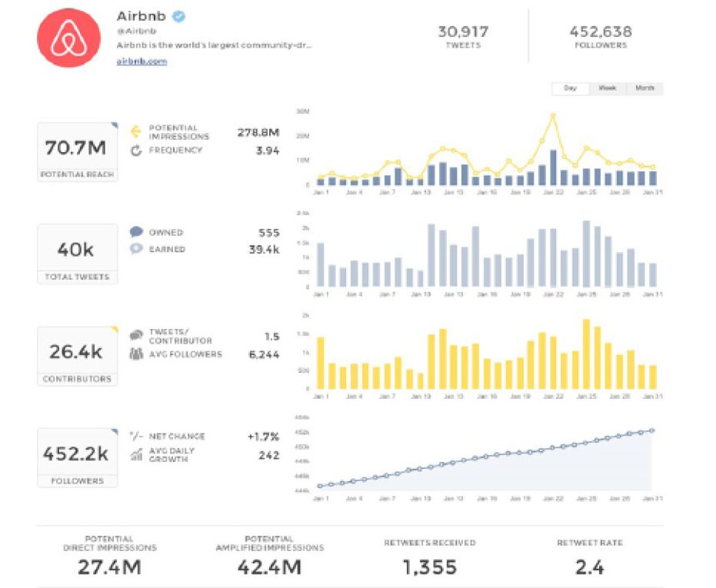Click the Potential Impressions arrow icon
The image size is (716, 588).
point(135,131)
